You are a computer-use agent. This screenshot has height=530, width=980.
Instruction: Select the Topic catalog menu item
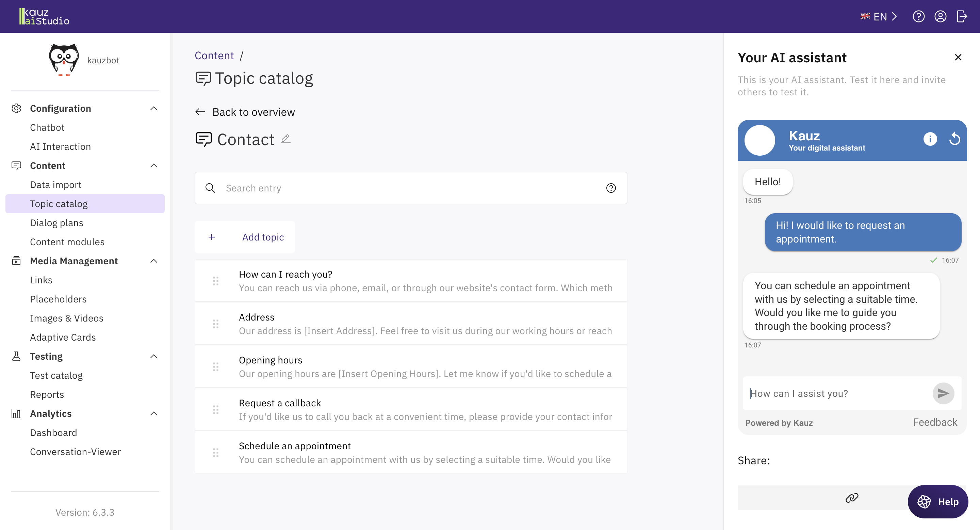[59, 204]
